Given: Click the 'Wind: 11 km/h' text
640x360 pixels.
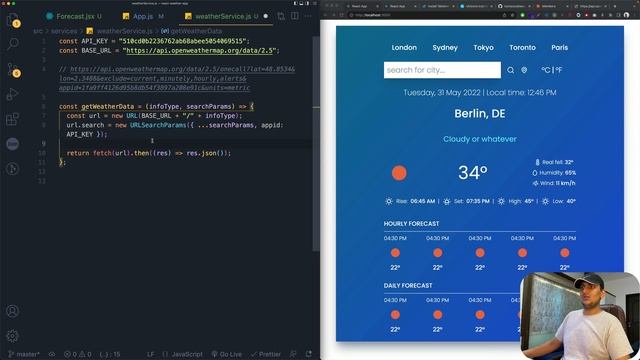Looking at the screenshot, I should 557,183.
